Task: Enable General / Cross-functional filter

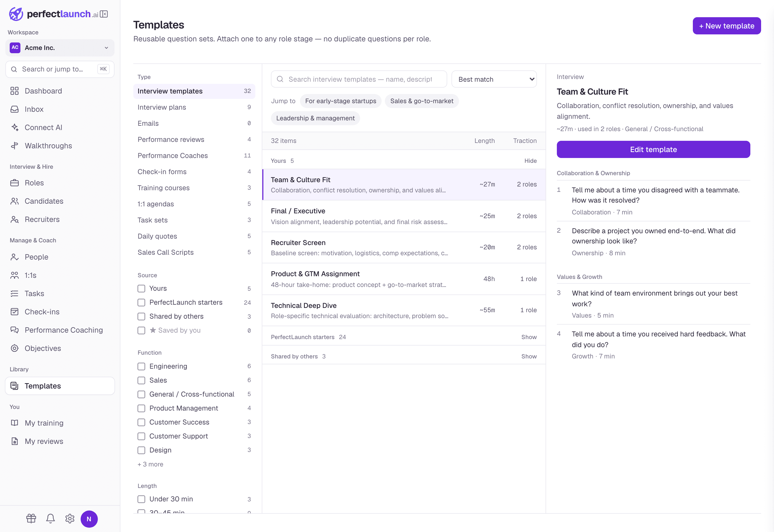Action: click(141, 394)
